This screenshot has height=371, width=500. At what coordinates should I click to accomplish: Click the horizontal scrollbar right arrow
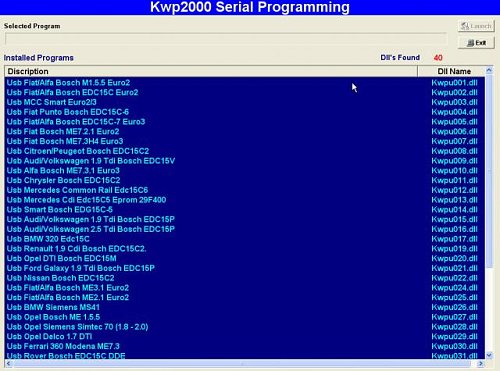[x=481, y=363]
